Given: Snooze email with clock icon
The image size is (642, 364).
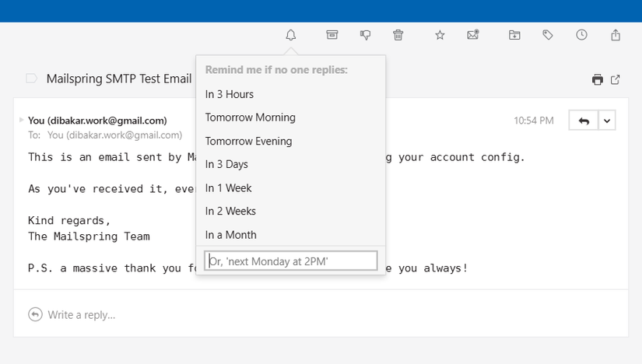Looking at the screenshot, I should [x=581, y=35].
